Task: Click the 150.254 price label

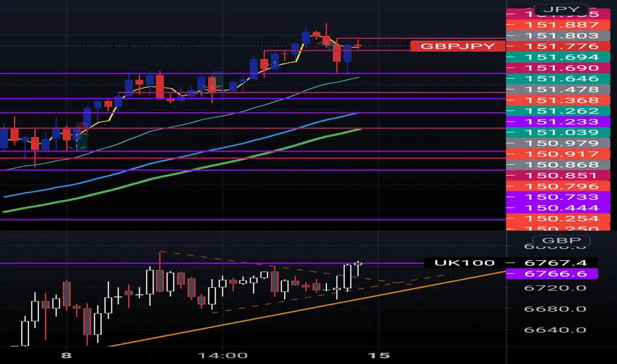Action: pyautogui.click(x=558, y=218)
